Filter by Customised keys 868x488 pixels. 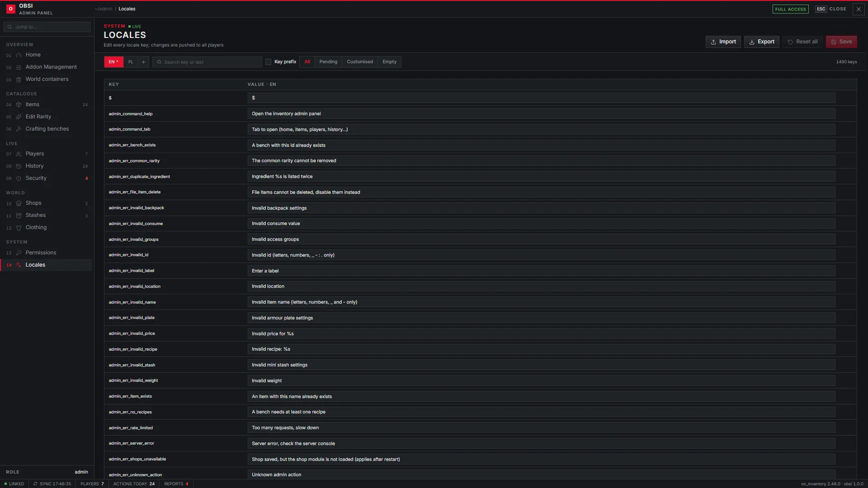(x=360, y=62)
